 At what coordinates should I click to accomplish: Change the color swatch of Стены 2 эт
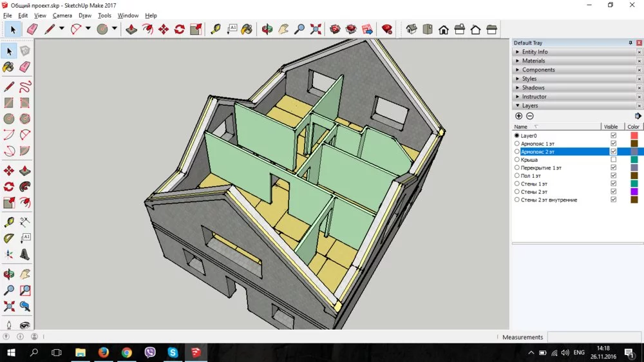pos(634,192)
